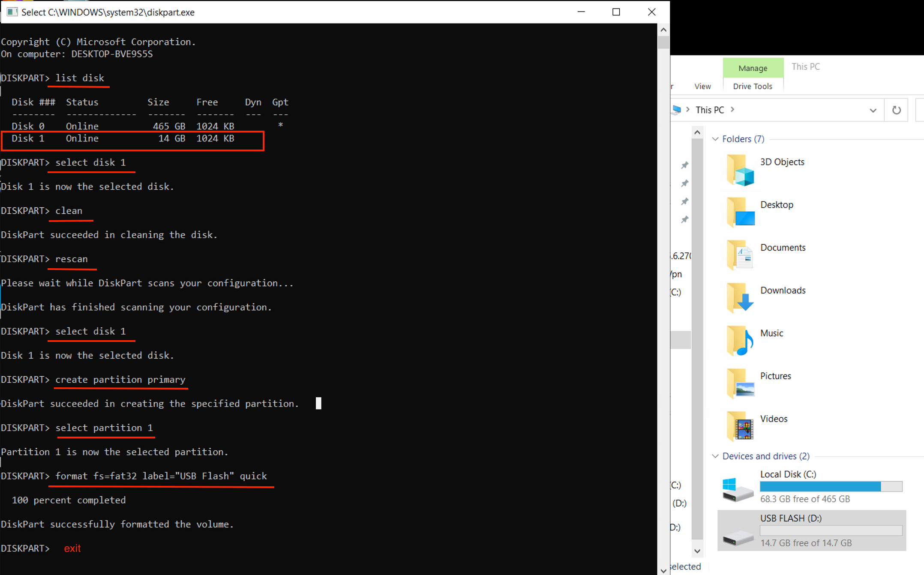924x575 pixels.
Task: Collapse the Devices and drives group
Action: pyautogui.click(x=715, y=456)
